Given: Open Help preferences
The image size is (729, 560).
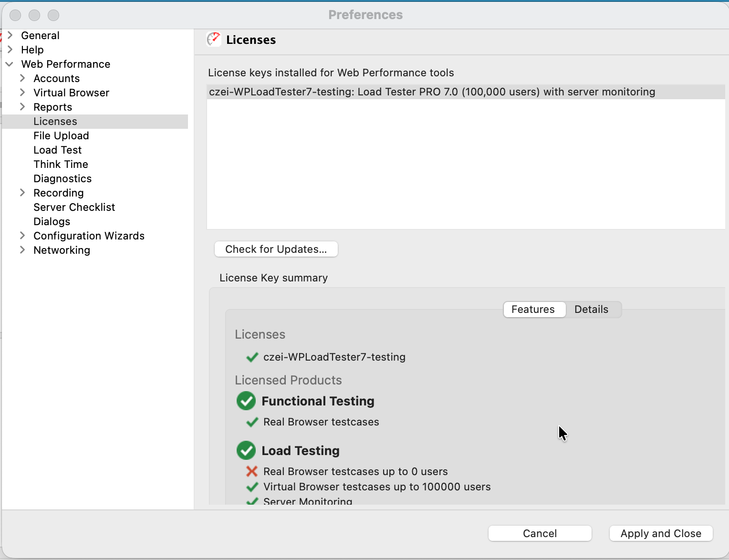Looking at the screenshot, I should (x=32, y=50).
